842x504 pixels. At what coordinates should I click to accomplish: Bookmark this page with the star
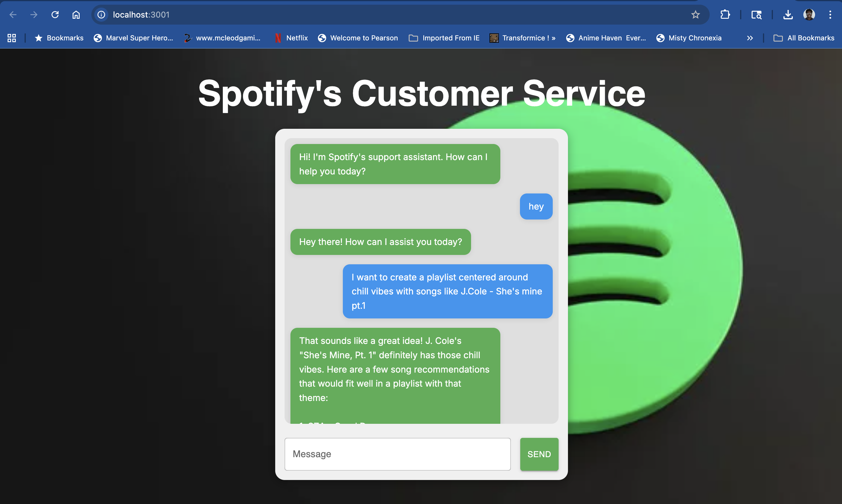(x=696, y=15)
